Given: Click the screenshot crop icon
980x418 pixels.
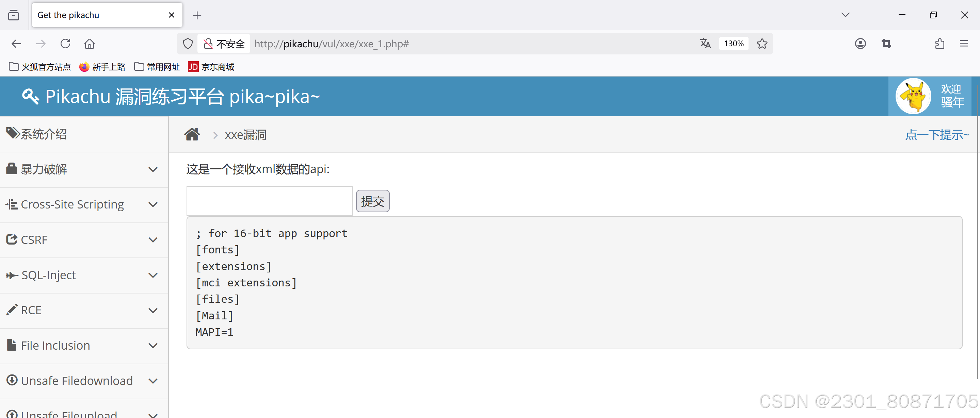Looking at the screenshot, I should click(886, 44).
